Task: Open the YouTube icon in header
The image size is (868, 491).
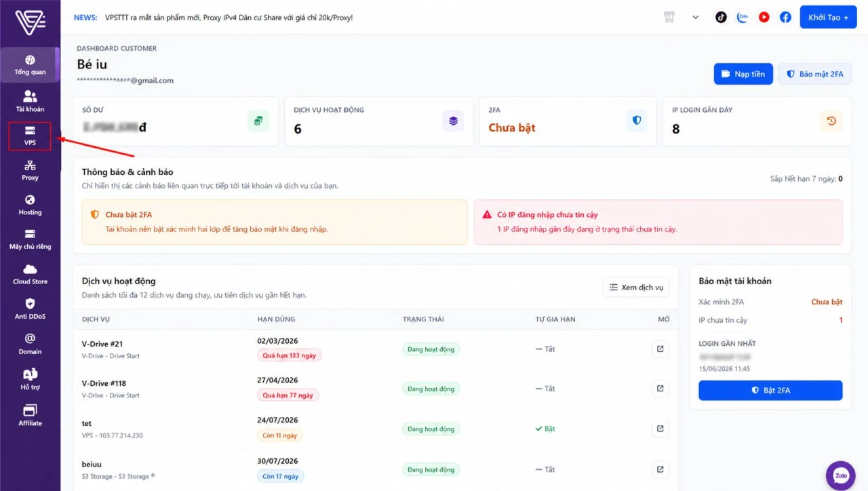Action: [764, 18]
